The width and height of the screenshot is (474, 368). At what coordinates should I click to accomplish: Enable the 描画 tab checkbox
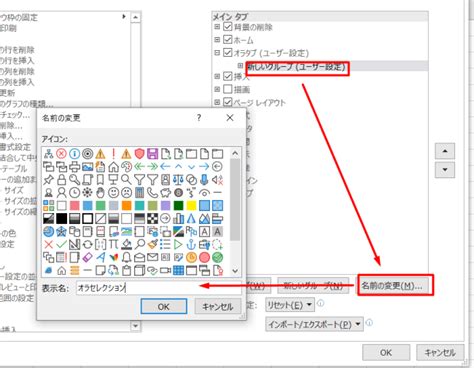tap(228, 89)
